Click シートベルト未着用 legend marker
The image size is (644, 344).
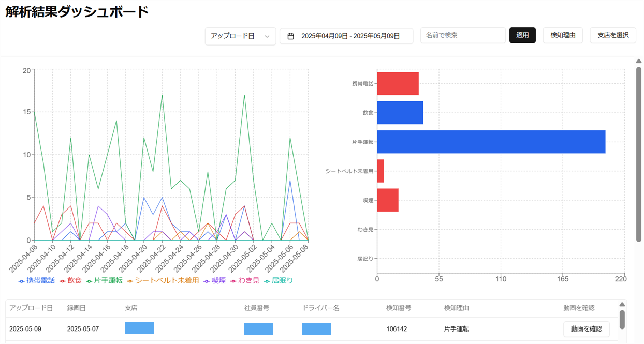[130, 281]
